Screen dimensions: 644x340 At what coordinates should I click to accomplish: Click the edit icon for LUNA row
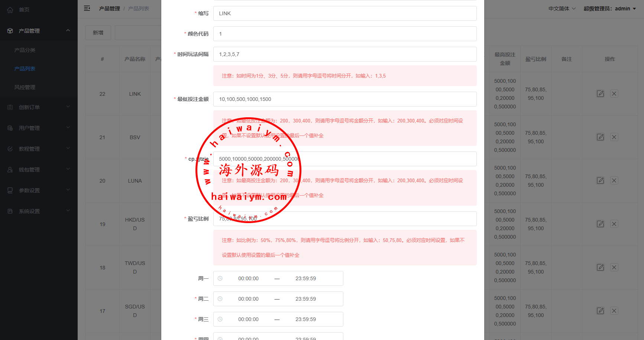pos(600,181)
